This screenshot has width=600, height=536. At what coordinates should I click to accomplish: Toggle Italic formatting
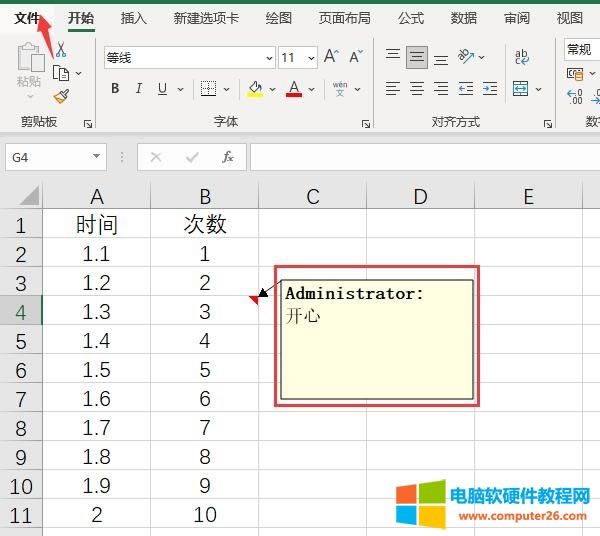(139, 89)
